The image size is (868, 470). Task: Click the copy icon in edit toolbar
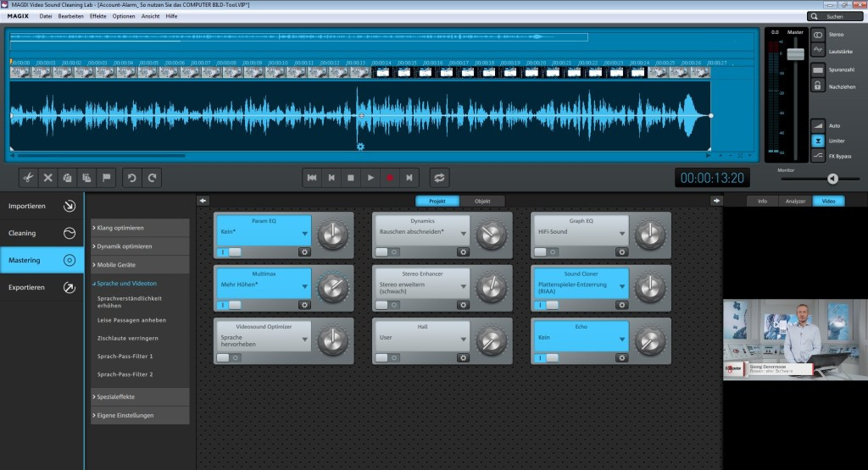[x=68, y=178]
